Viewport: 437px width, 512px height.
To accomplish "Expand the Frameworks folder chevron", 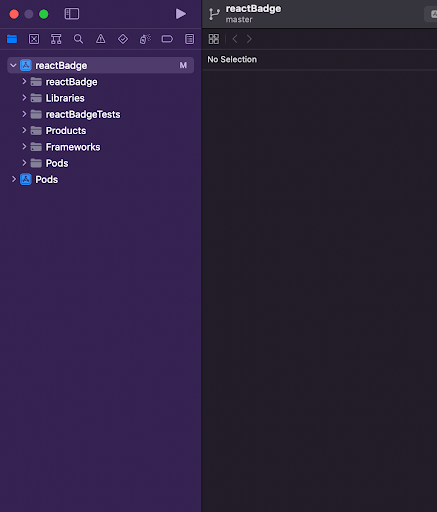I will click(x=24, y=147).
